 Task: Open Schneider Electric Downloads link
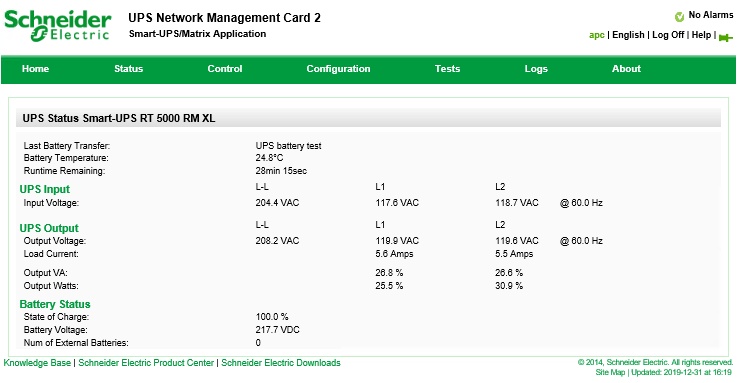281,363
